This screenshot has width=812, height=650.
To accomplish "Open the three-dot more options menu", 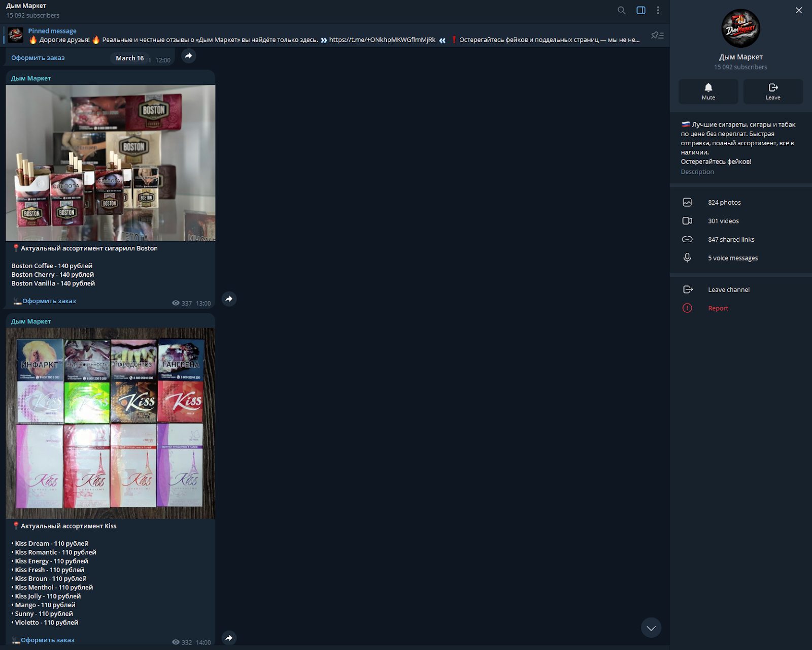I will click(658, 10).
